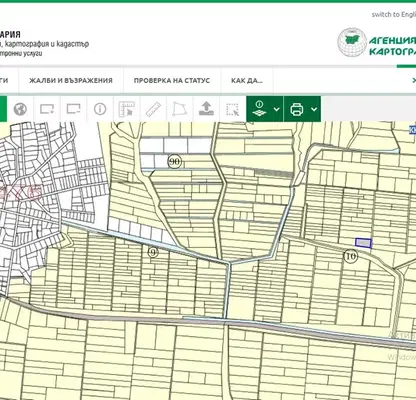Click the green printer button
This screenshot has height=400, width=416.
tap(297, 109)
